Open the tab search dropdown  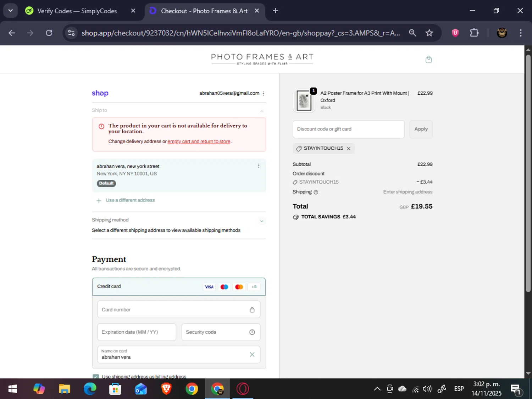(11, 11)
